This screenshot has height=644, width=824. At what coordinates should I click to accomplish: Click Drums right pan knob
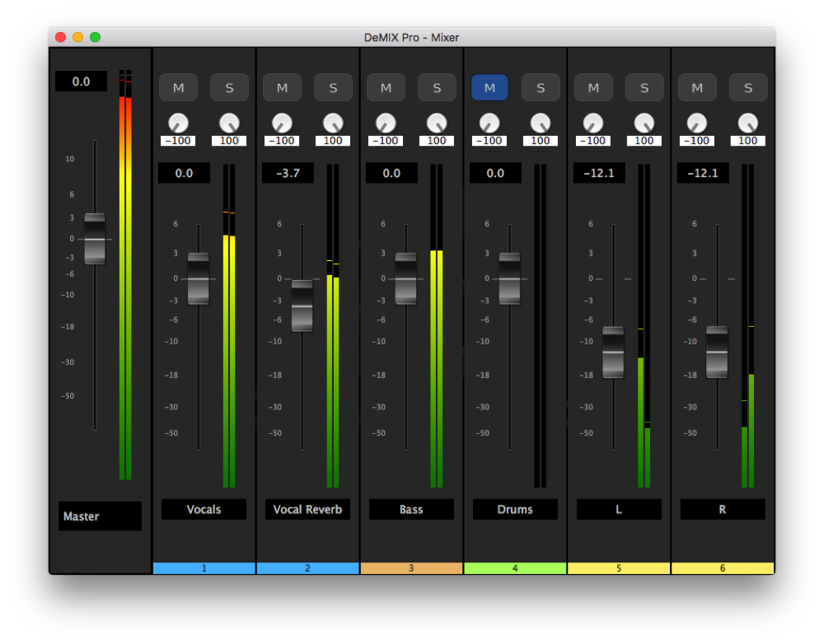pos(541,123)
